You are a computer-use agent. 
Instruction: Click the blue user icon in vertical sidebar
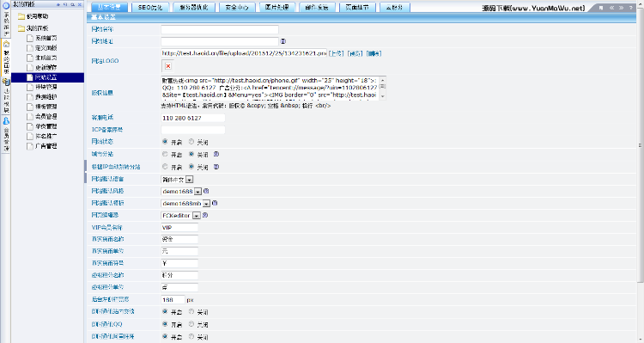click(x=6, y=121)
